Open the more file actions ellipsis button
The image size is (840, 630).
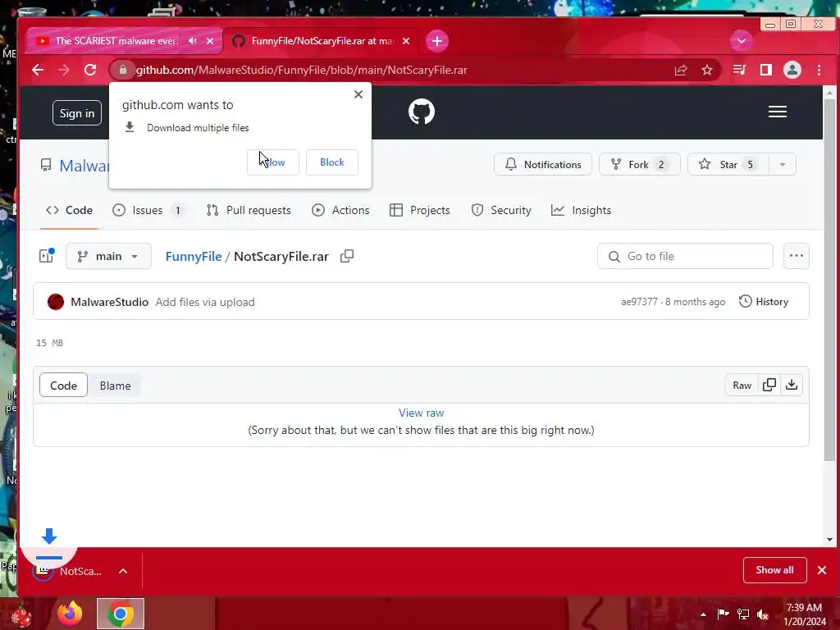pyautogui.click(x=796, y=256)
